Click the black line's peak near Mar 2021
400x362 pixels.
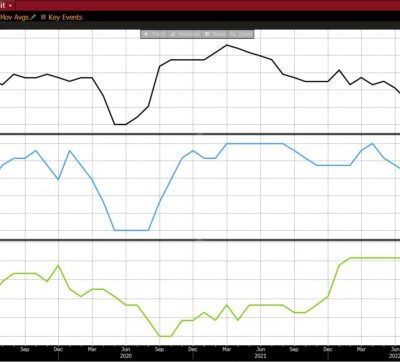tap(227, 45)
